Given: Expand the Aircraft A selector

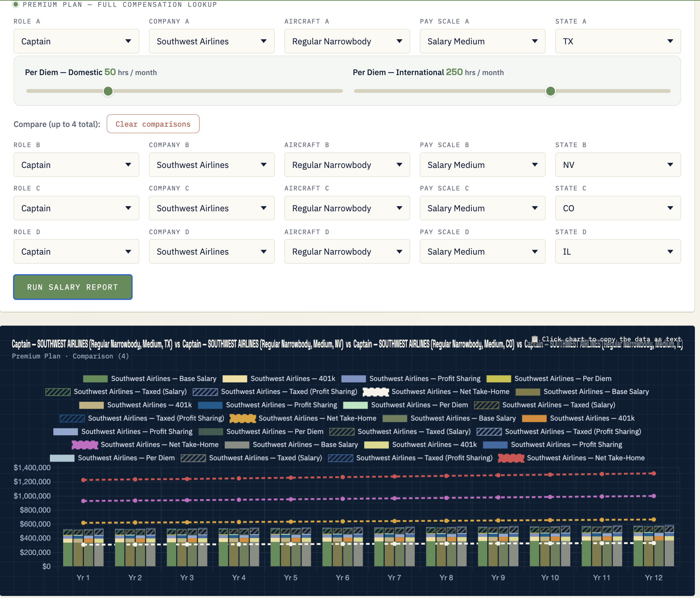Looking at the screenshot, I should (x=347, y=41).
